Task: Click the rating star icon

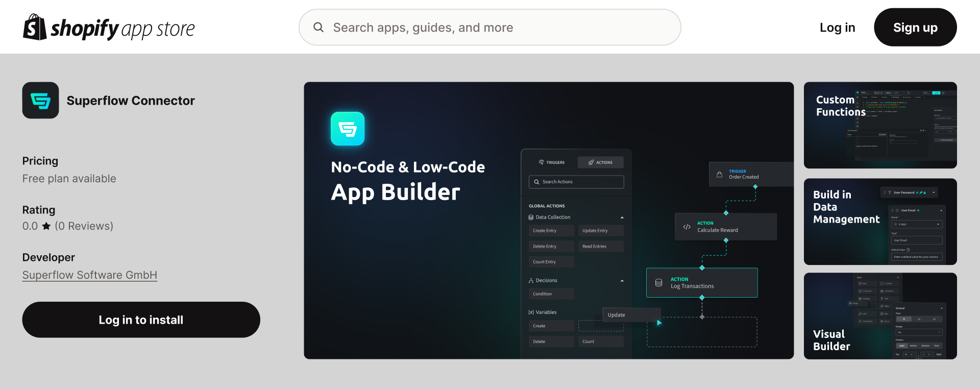Action: click(x=46, y=226)
